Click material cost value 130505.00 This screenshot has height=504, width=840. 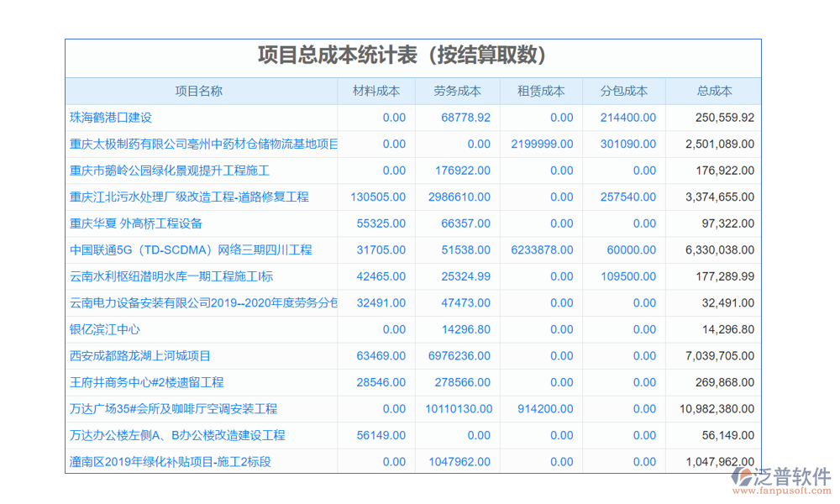click(378, 197)
